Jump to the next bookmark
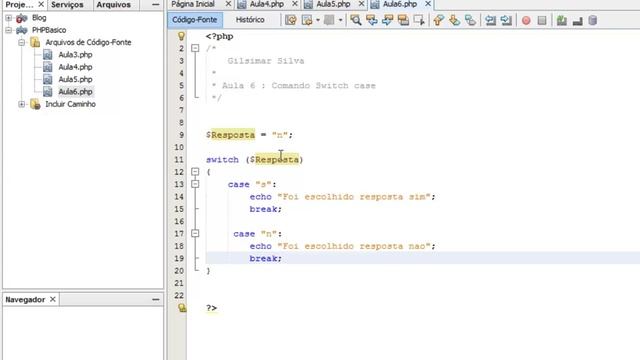Image resolution: width=640 pixels, height=360 pixels. tap(454, 20)
